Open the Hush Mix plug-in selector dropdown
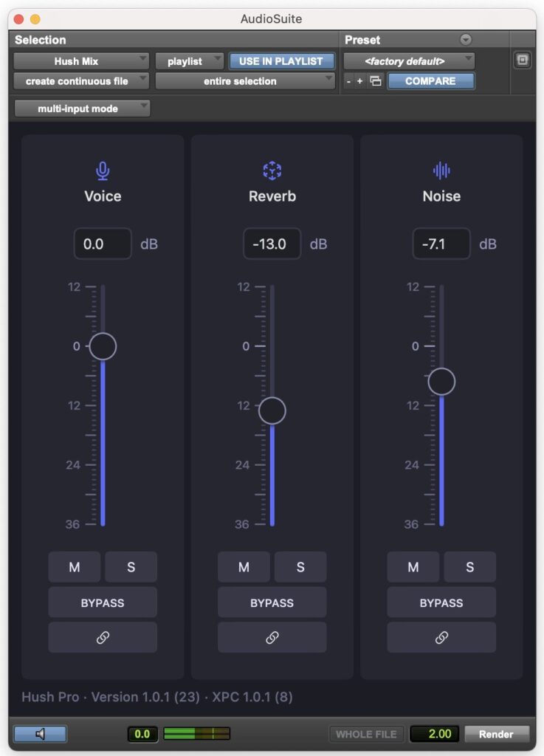 pyautogui.click(x=81, y=61)
